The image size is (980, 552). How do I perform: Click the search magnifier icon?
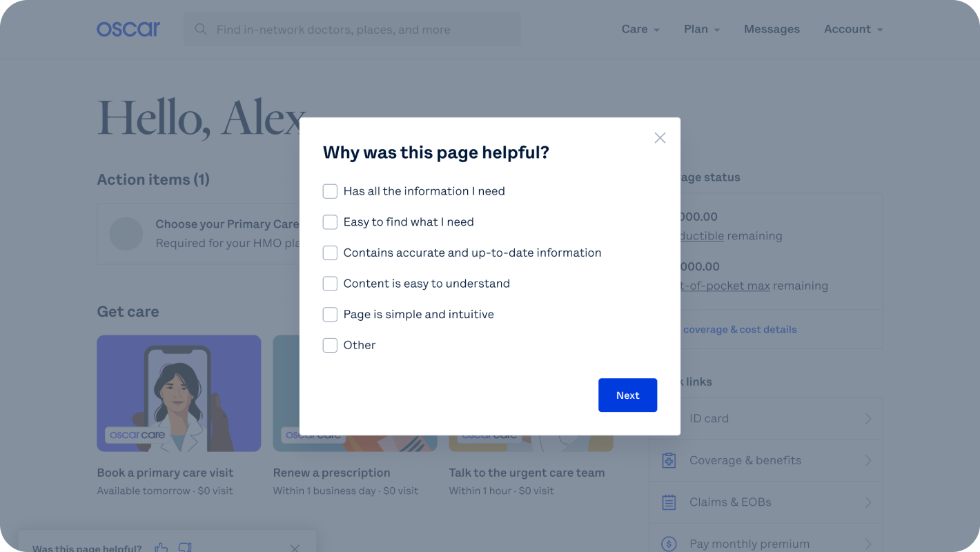[x=201, y=30]
